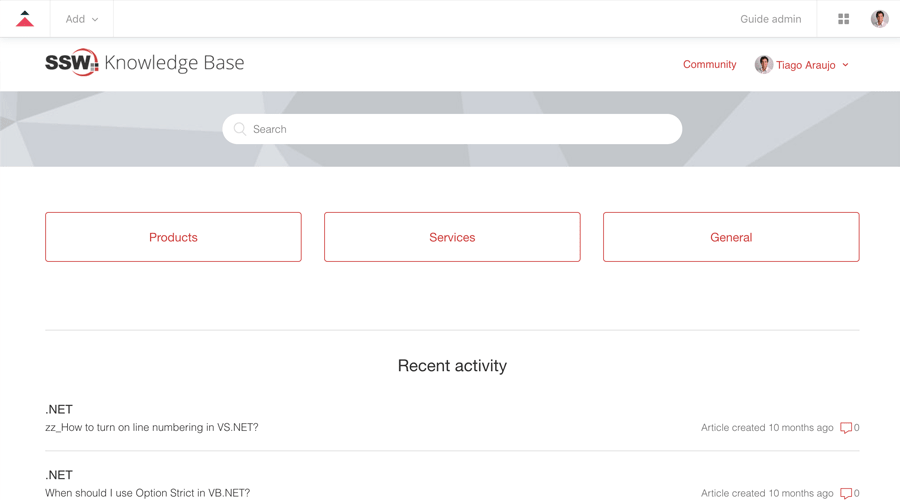Open the Option Strict VB.NET article
900x500 pixels.
(x=148, y=493)
